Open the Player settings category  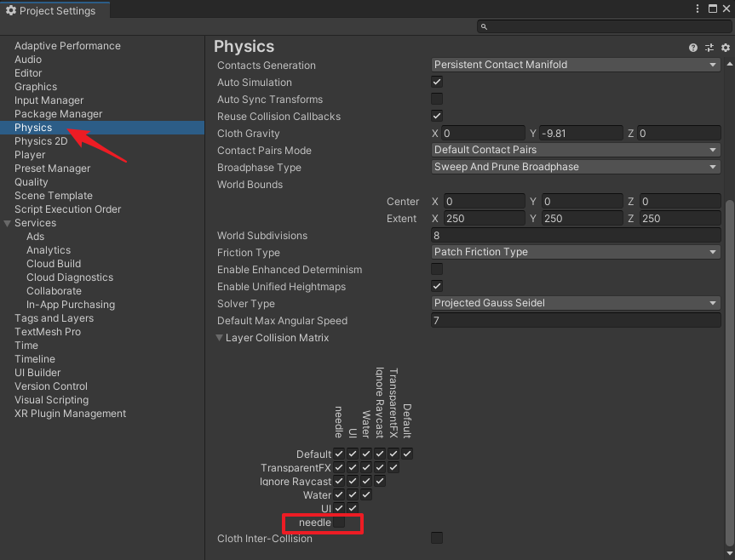coord(30,155)
